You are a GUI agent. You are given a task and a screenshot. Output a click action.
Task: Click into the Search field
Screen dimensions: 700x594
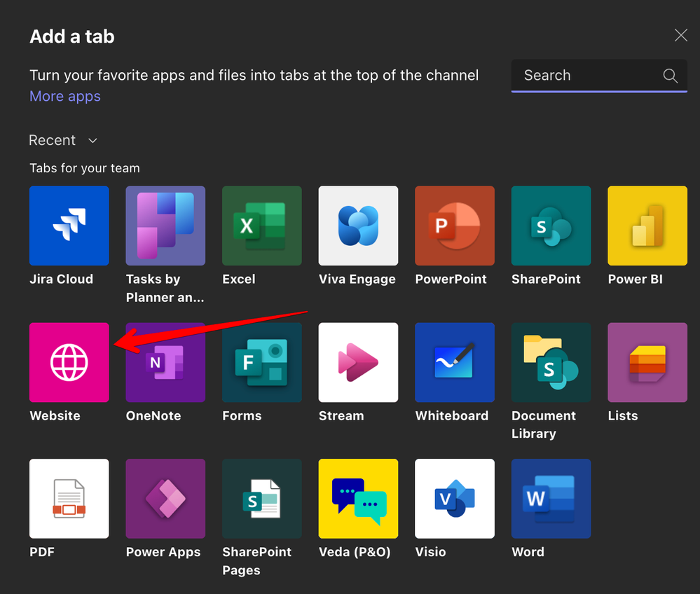tap(599, 76)
